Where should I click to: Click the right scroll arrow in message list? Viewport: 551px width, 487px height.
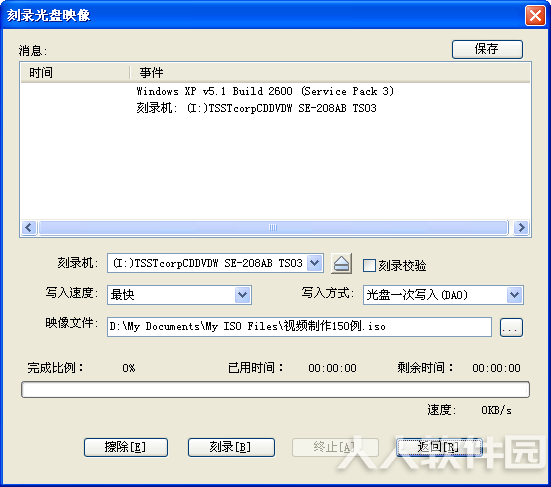tap(521, 228)
